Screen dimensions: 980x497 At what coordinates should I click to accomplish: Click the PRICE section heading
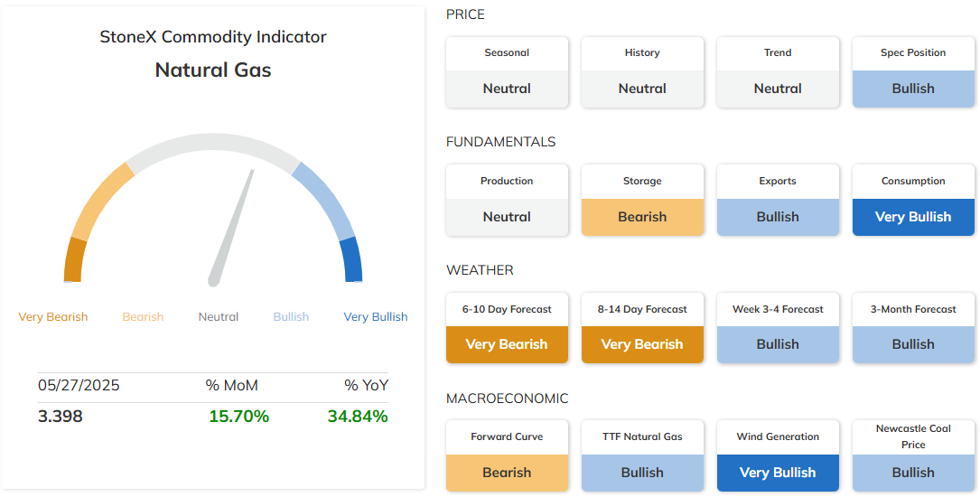pos(466,14)
